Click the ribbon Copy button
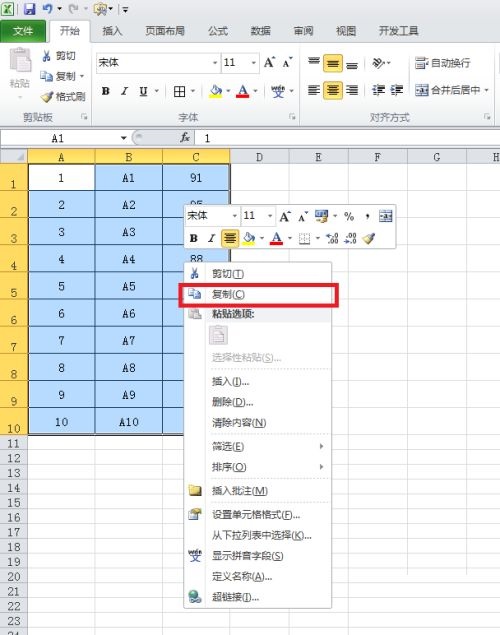500x635 pixels. point(57,76)
